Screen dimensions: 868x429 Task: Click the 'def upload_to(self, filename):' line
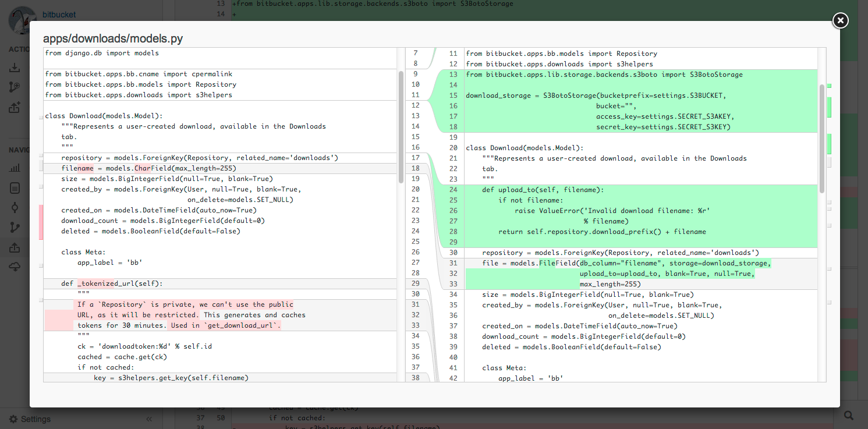pos(543,190)
